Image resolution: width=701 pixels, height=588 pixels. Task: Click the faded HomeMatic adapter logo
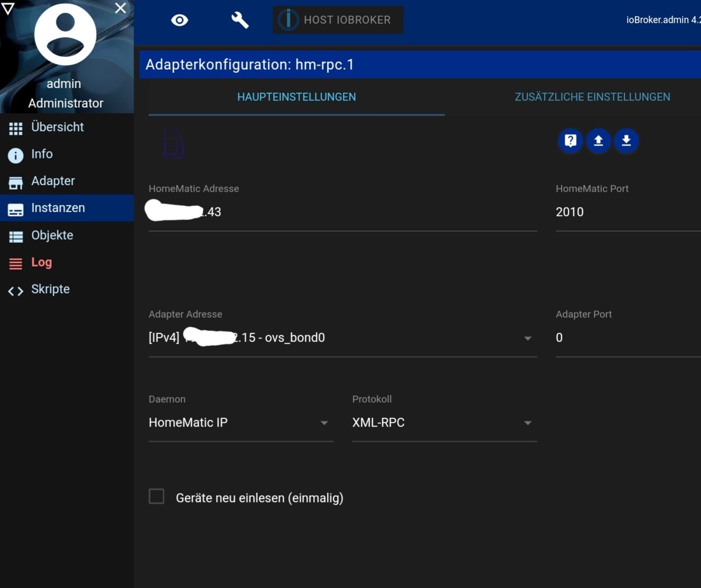tap(174, 141)
